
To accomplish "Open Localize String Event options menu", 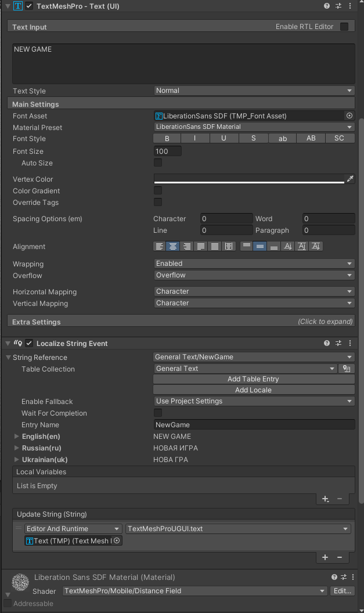I will [350, 344].
